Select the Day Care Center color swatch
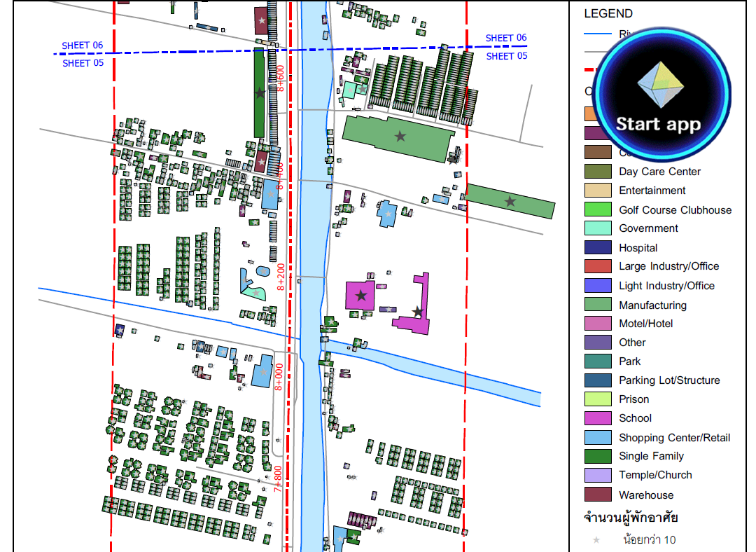Screen dimensions: 756x552 coord(598,172)
